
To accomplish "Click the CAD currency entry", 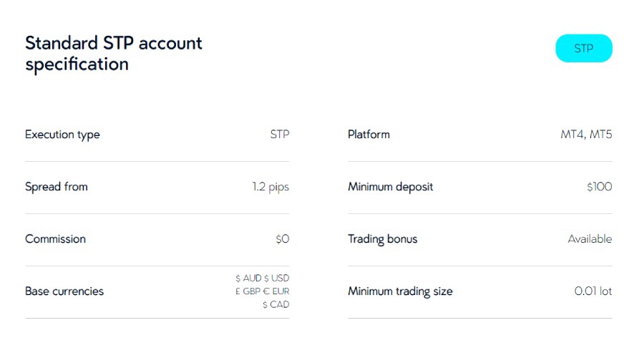I will pos(275,304).
